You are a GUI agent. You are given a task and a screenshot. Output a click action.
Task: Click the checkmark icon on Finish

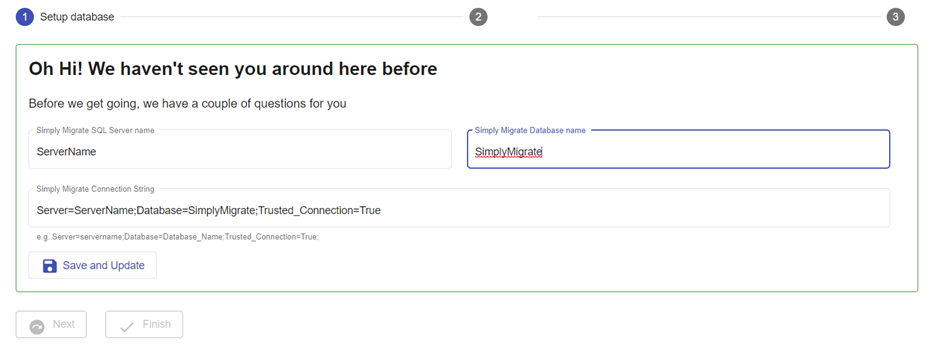tap(126, 327)
